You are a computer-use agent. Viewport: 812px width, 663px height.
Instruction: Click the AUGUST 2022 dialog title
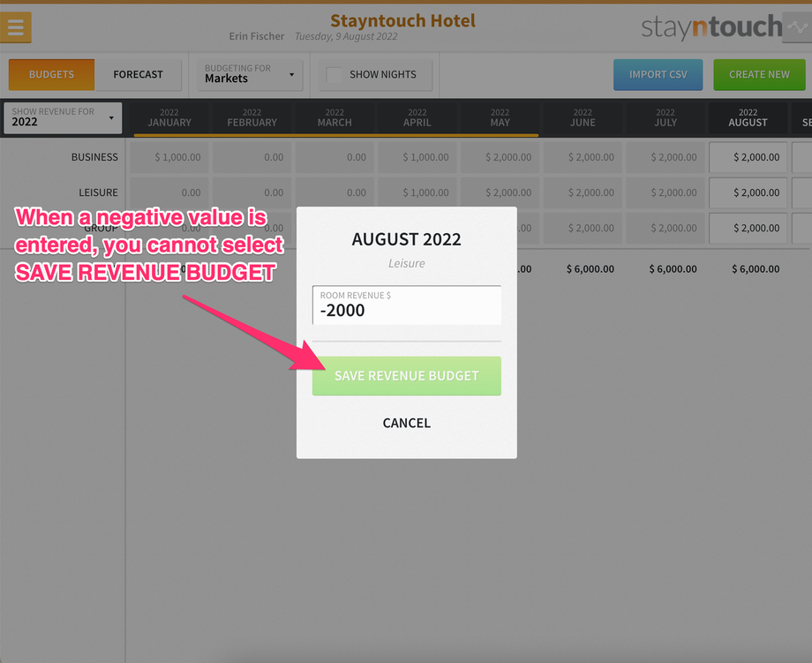tap(407, 239)
